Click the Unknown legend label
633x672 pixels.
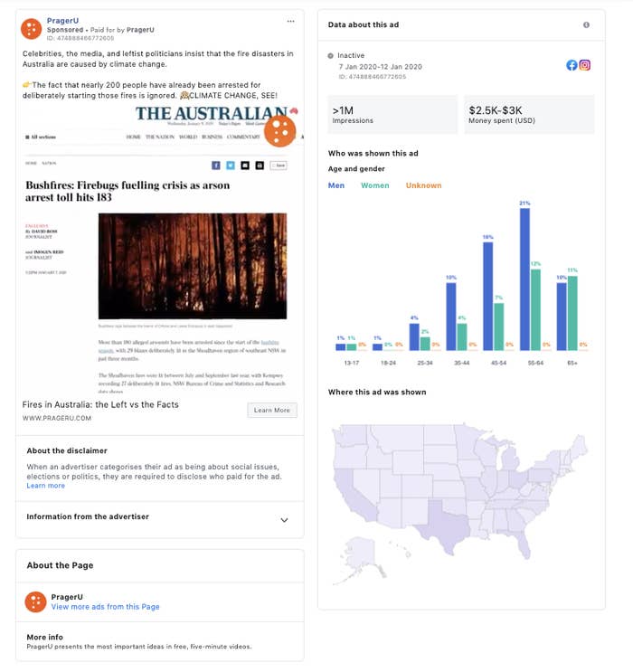423,185
